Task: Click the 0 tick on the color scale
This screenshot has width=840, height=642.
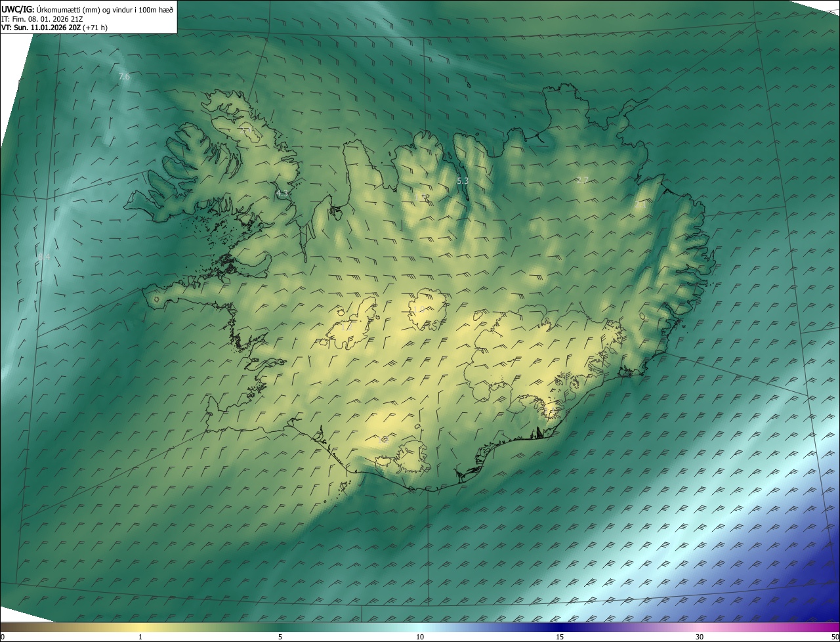Action: click(3, 637)
